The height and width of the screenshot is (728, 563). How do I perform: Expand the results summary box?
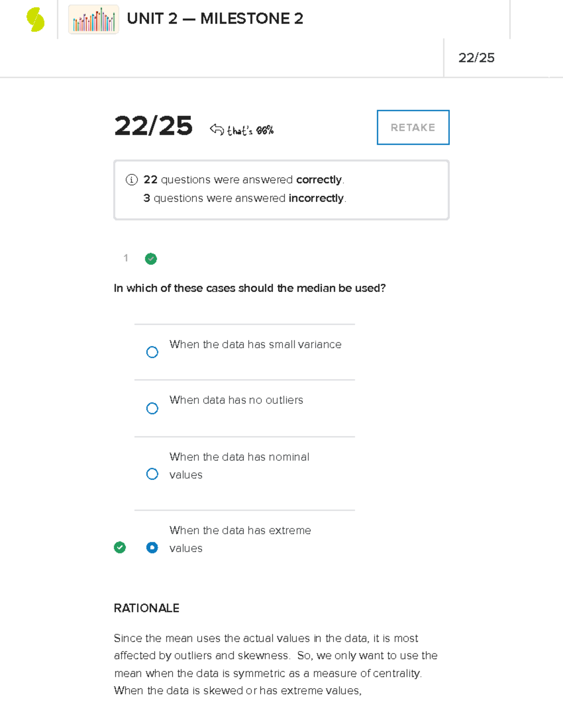click(x=281, y=189)
